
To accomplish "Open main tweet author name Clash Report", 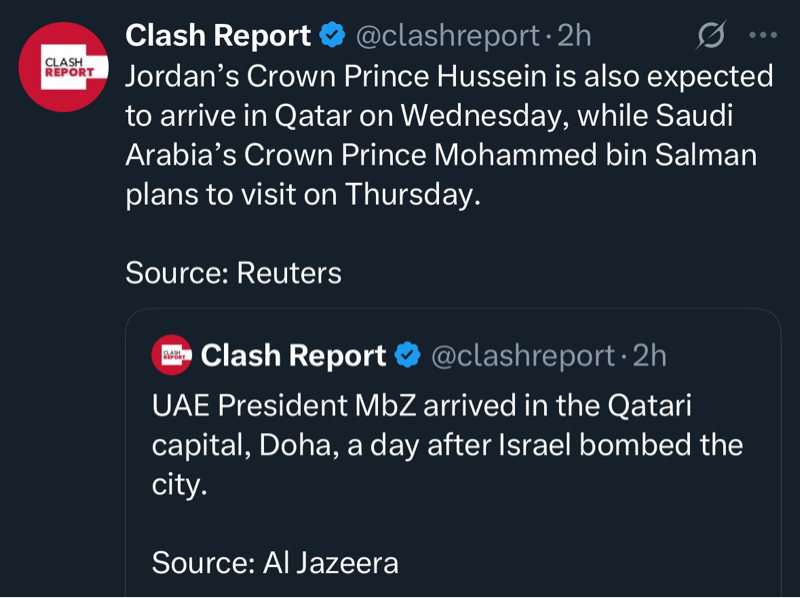I will (x=217, y=36).
